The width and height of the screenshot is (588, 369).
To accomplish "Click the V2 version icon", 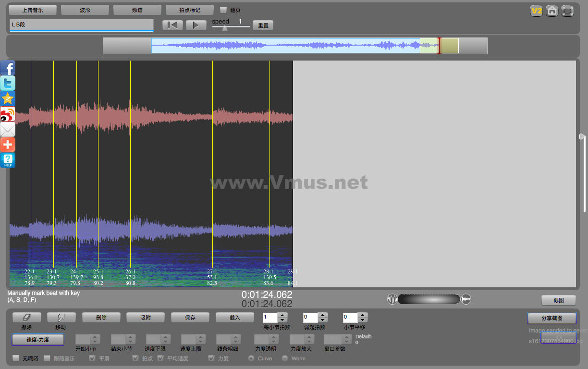I will point(537,11).
